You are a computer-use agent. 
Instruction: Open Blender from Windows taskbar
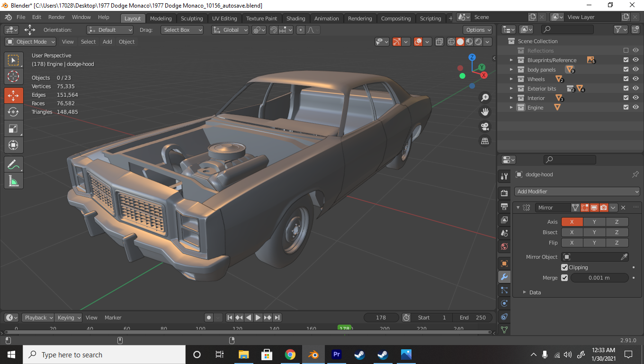coord(313,355)
